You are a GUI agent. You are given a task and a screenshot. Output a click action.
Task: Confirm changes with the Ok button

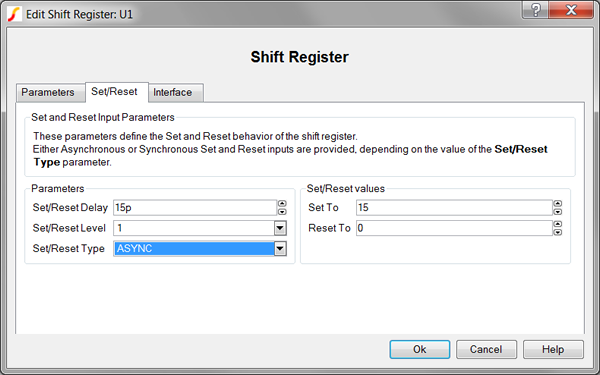tap(420, 349)
